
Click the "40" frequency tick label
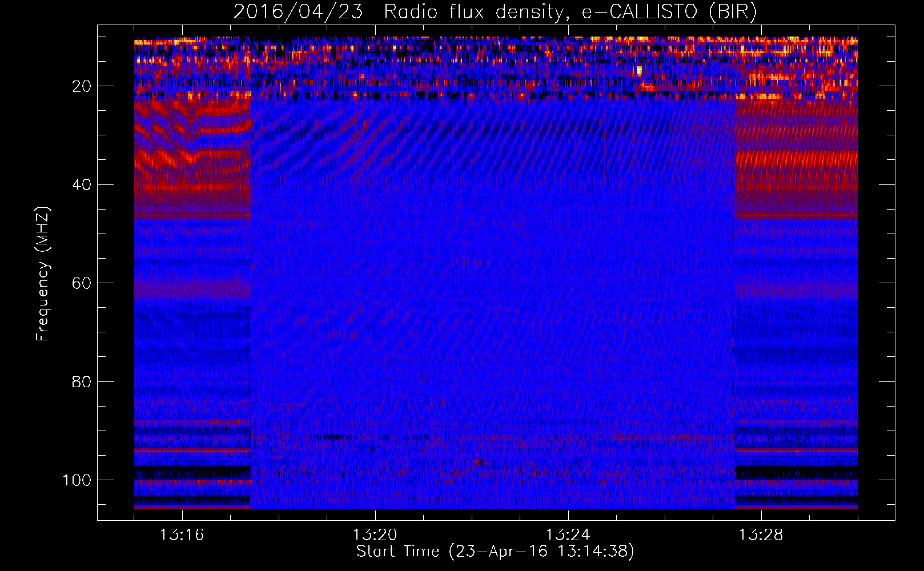[x=82, y=185]
